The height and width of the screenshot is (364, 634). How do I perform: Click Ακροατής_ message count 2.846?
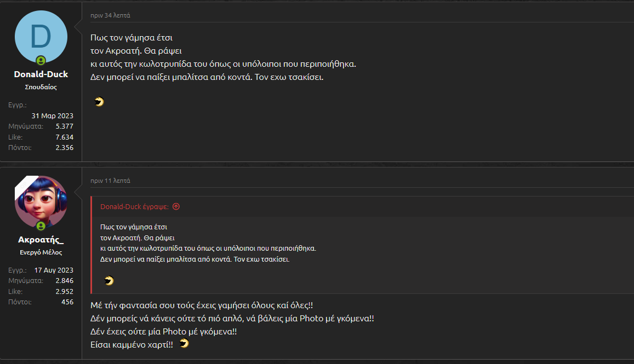point(64,281)
